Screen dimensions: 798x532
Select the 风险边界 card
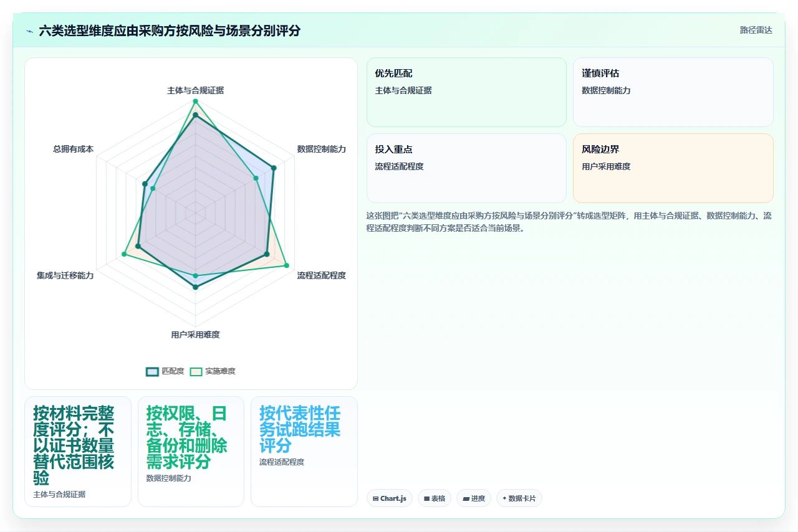673,168
